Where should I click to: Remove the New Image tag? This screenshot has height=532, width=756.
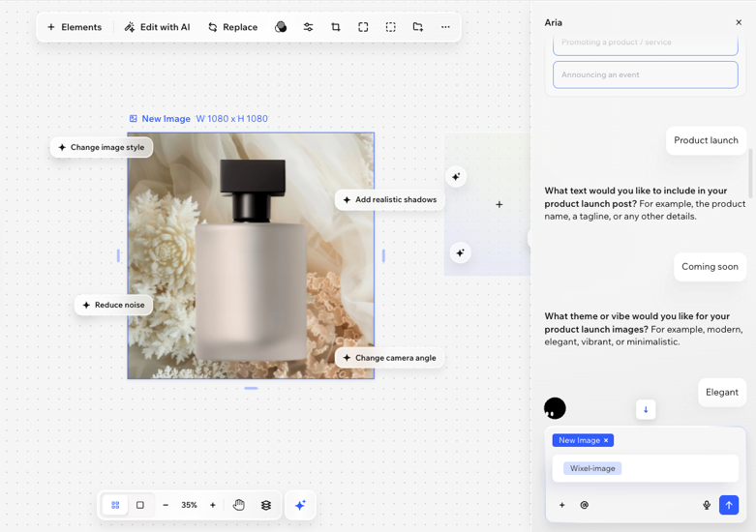[x=606, y=440]
